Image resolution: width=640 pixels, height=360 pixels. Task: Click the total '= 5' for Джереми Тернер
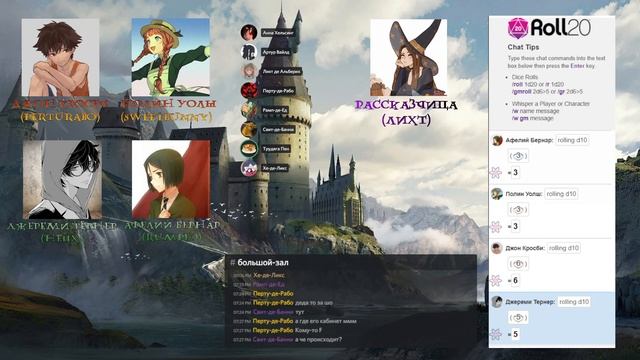(513, 334)
